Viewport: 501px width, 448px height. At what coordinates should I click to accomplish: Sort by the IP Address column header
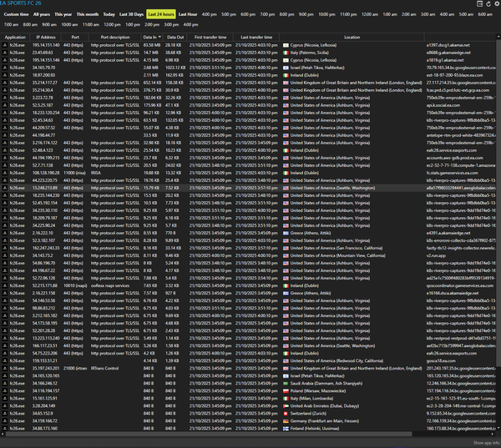point(44,38)
